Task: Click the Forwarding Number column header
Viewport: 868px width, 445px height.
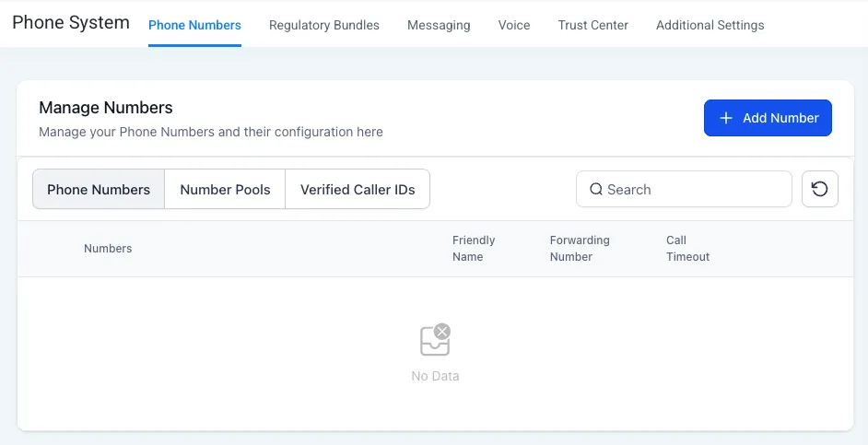Action: coord(580,249)
